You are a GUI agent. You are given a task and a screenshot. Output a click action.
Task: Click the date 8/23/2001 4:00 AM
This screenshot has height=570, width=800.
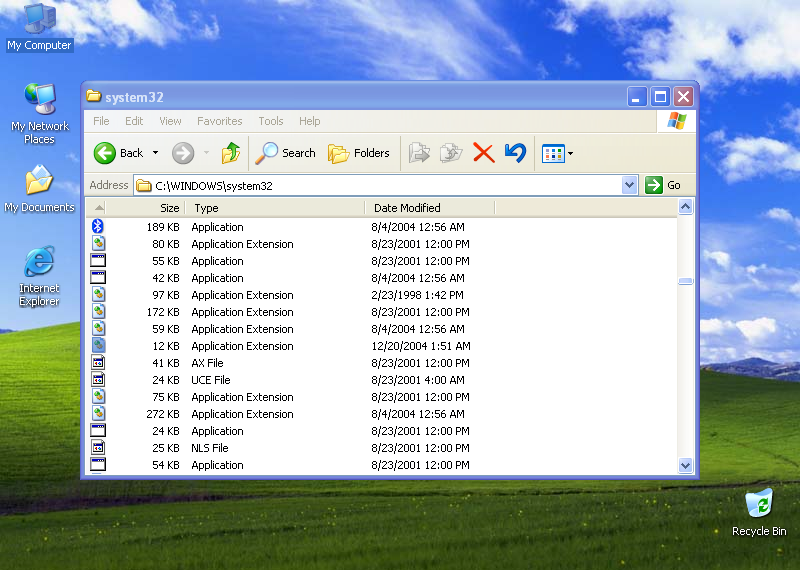(x=417, y=380)
